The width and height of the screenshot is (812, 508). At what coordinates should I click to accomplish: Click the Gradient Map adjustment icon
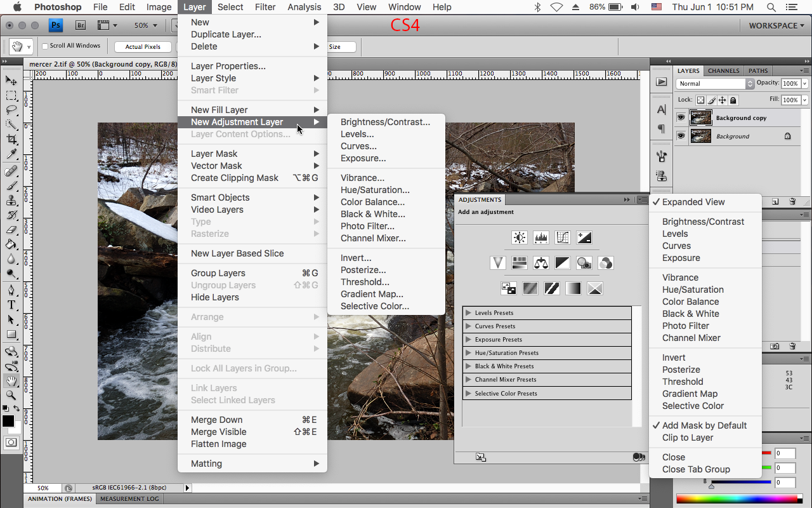point(573,288)
